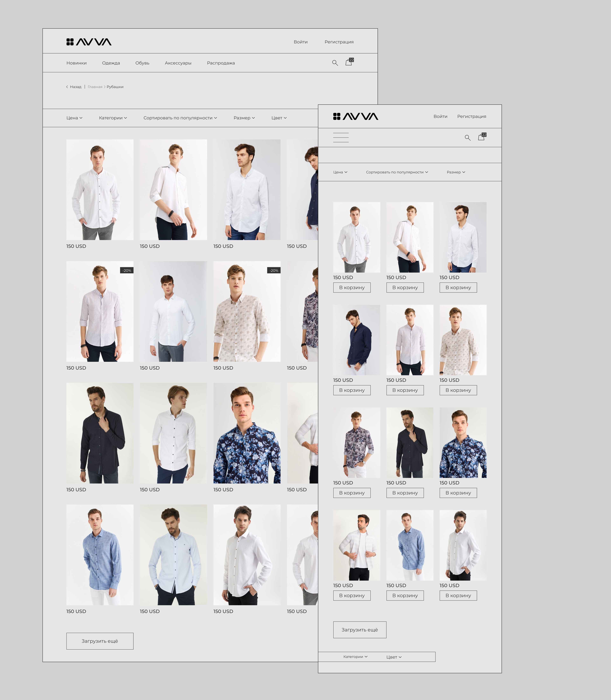Expand Размер filter in tablet layout
The height and width of the screenshot is (700, 611).
pyautogui.click(x=456, y=172)
